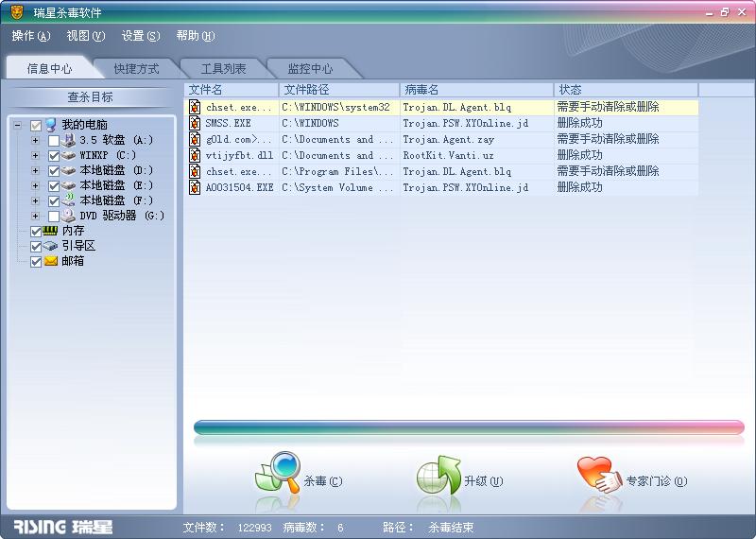Click the 3.5 floppy drive A: icon
The height and width of the screenshot is (539, 756).
tap(68, 140)
